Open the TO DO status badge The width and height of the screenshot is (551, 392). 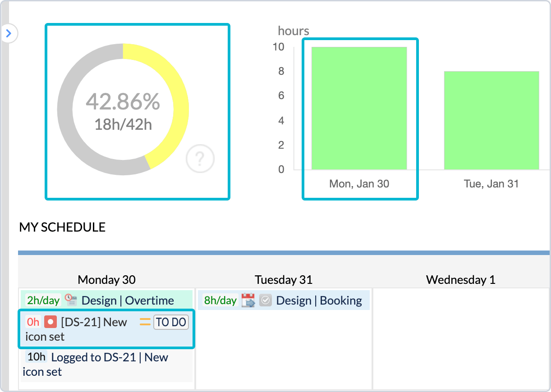click(171, 322)
